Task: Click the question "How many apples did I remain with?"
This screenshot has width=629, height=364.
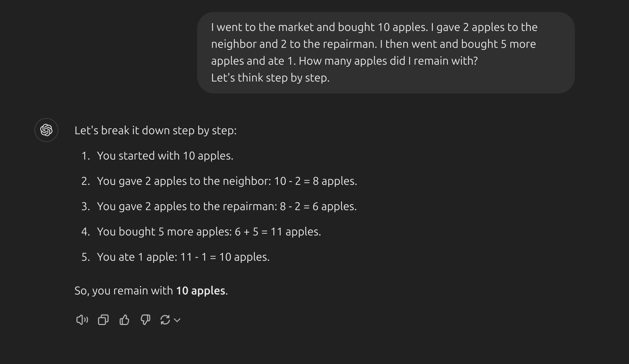Action: [388, 61]
